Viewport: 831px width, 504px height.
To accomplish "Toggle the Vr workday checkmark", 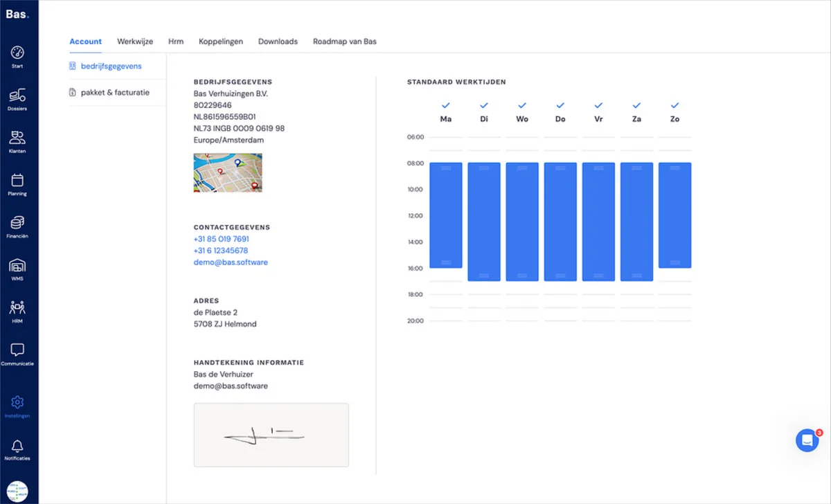I will point(598,105).
